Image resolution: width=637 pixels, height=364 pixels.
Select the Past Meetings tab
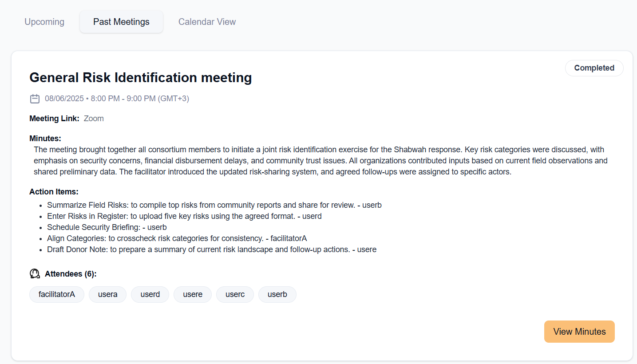click(121, 22)
